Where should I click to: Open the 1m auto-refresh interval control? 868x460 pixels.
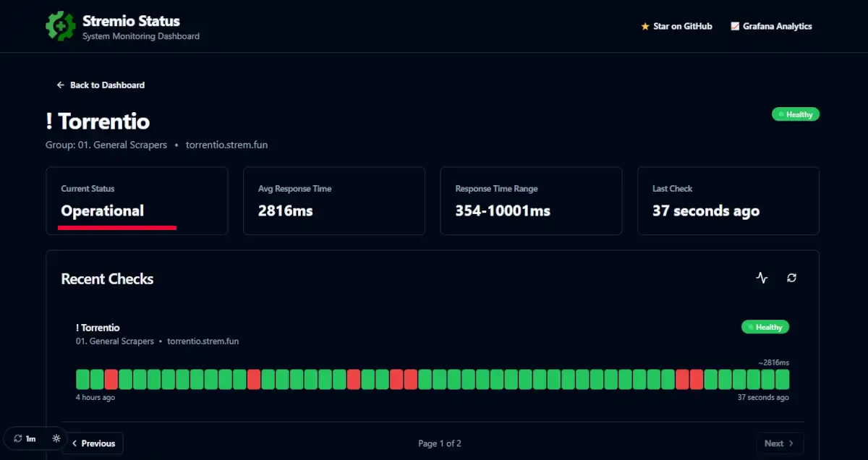pos(25,438)
